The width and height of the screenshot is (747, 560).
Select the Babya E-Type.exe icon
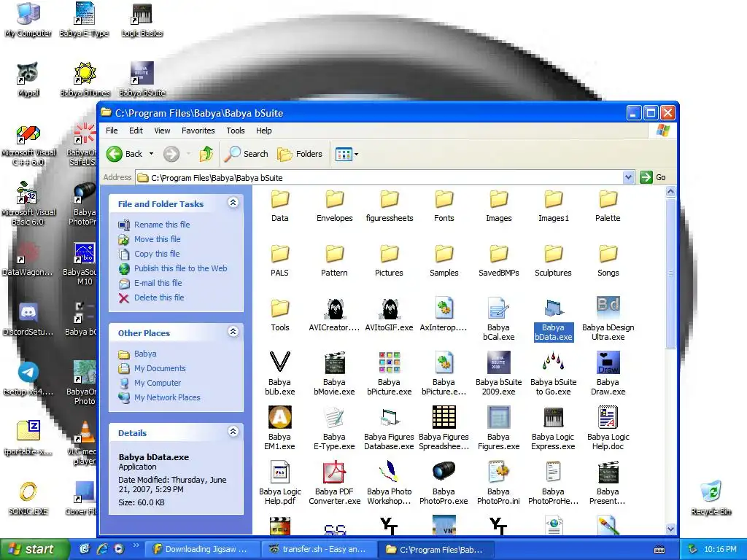(334, 418)
